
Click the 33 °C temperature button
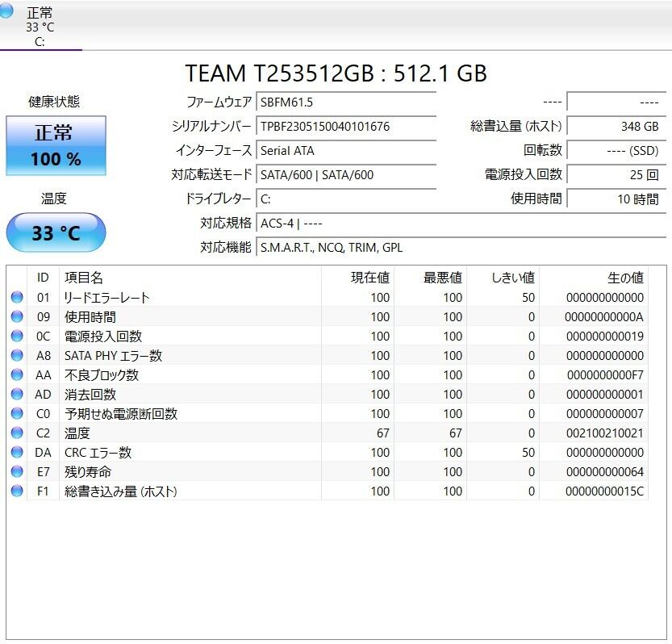coord(56,232)
